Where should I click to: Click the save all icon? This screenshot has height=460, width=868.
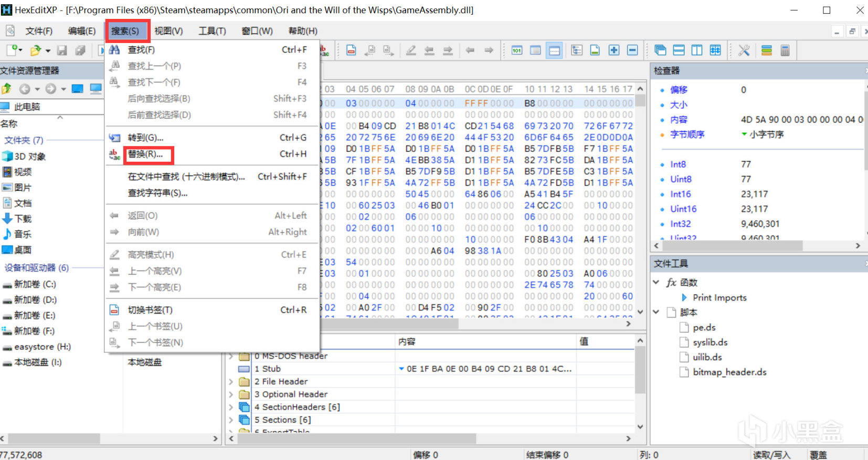click(80, 50)
